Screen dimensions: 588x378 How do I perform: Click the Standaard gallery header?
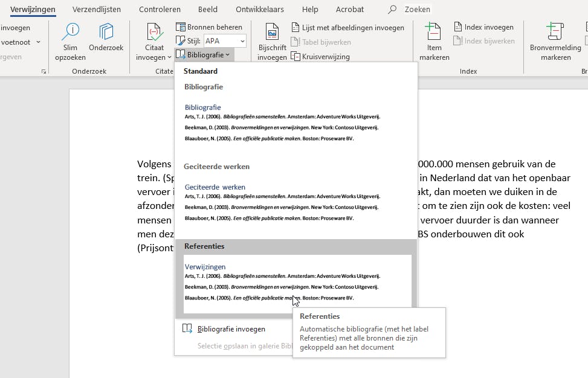(x=201, y=71)
